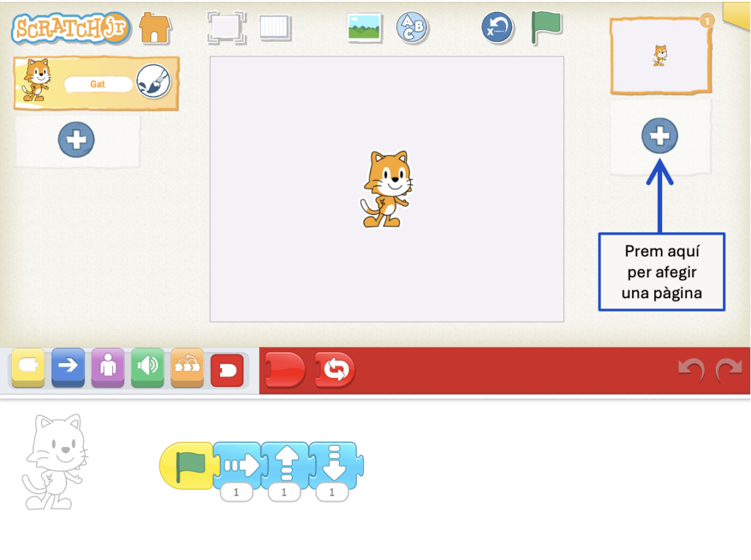Image resolution: width=751 pixels, height=560 pixels.
Task: Open the add text ABC tool
Action: pyautogui.click(x=412, y=28)
